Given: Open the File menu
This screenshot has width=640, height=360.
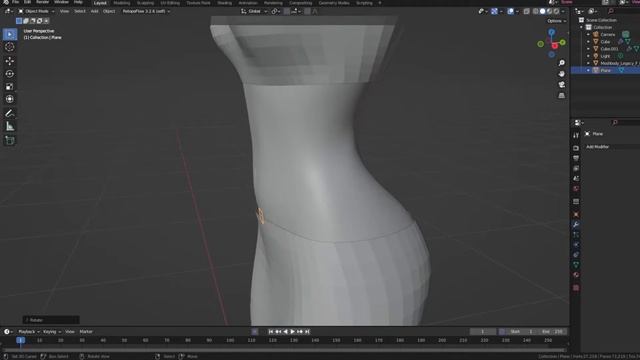Looking at the screenshot, I should (x=15, y=2).
